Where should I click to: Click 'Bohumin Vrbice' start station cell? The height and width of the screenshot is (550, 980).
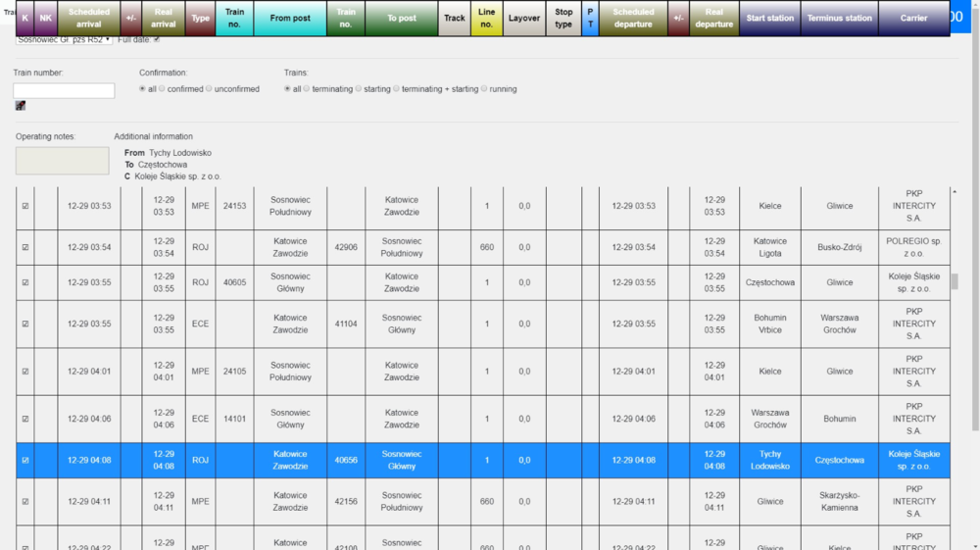[770, 324]
